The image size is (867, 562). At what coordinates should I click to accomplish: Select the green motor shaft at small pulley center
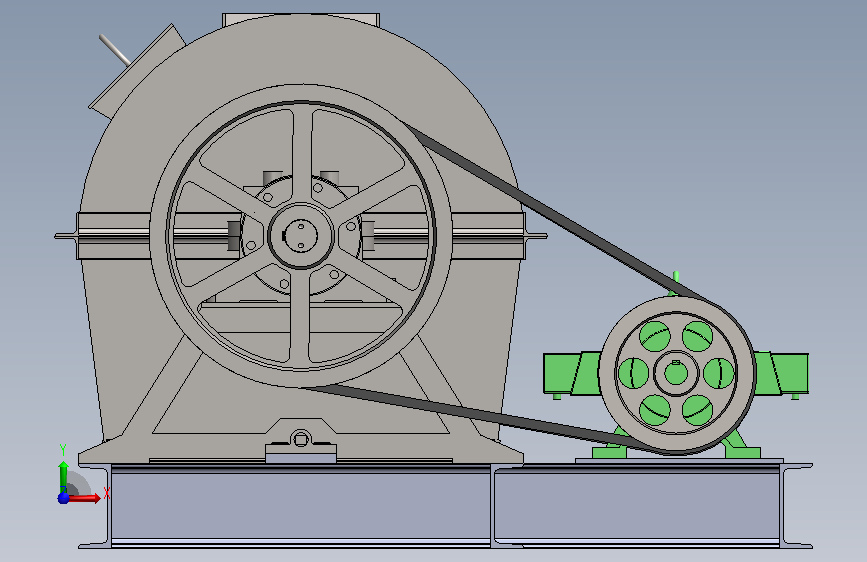click(x=676, y=373)
